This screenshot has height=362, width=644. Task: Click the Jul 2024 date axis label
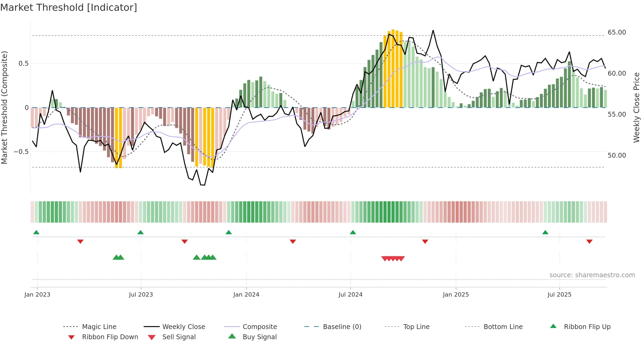(x=350, y=295)
